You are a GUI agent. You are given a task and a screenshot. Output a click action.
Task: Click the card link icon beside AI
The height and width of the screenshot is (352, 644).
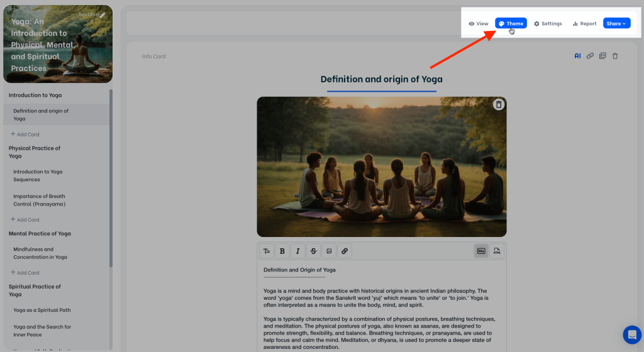[x=590, y=56]
